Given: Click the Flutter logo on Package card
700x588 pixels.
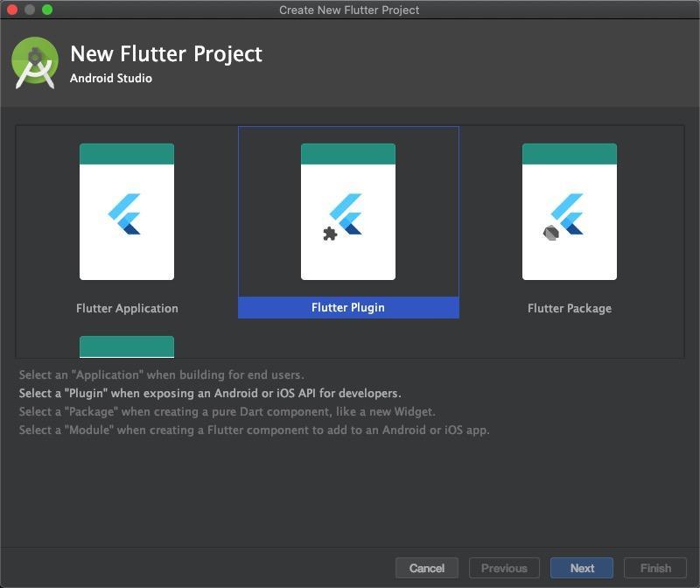Looking at the screenshot, I should pyautogui.click(x=567, y=213).
